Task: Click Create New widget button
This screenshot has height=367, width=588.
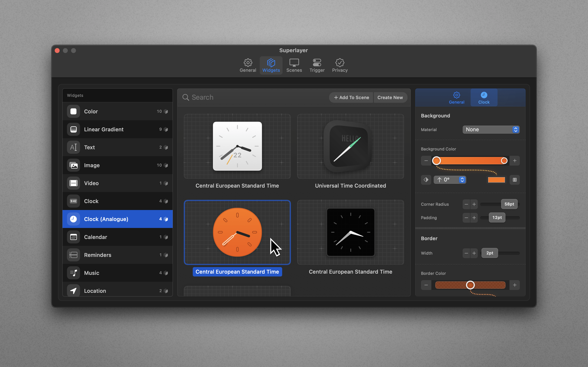Action: tap(390, 98)
